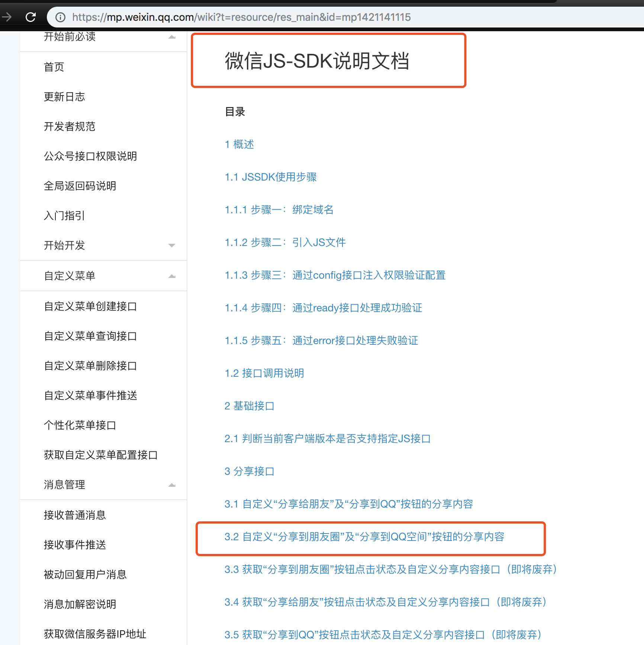Expand the 开始开发 sidebar section
The image size is (644, 645).
(x=171, y=245)
